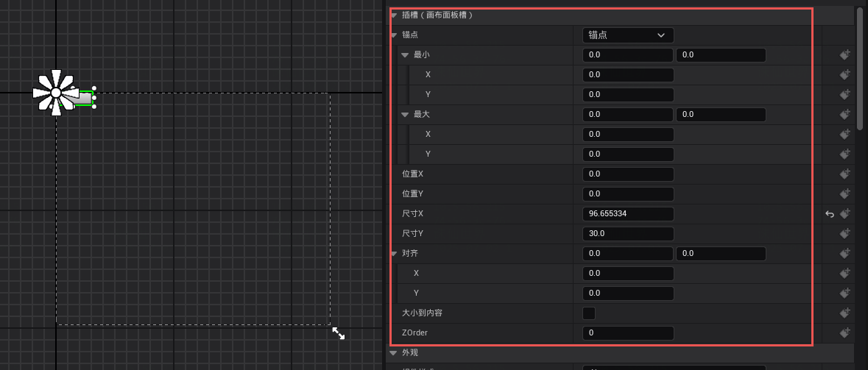Image resolution: width=868 pixels, height=370 pixels.
Task: Click the Y field under 最小
Action: [628, 95]
